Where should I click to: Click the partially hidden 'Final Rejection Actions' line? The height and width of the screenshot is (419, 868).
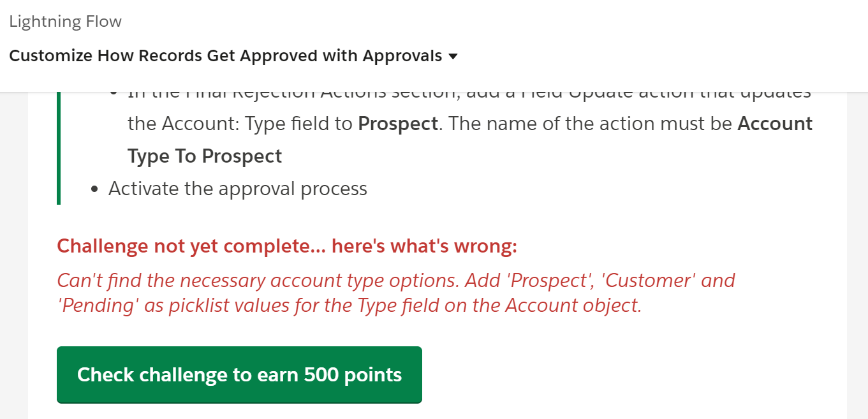point(469,94)
